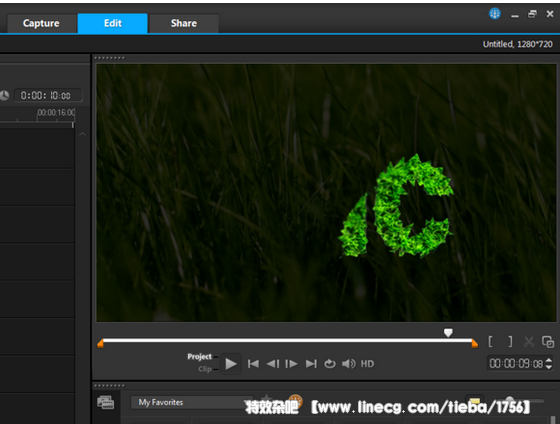
Task: Set Mark-out with the right bracket icon
Action: pyautogui.click(x=510, y=342)
